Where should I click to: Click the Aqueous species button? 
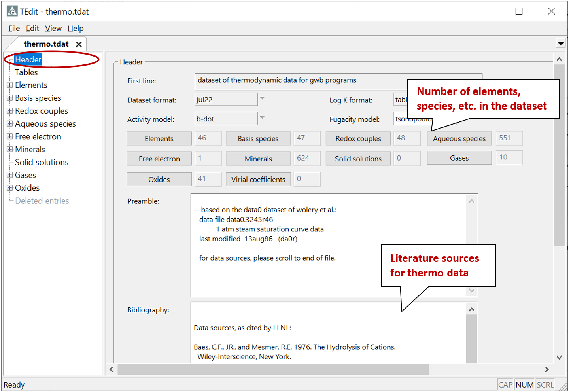[x=459, y=138]
